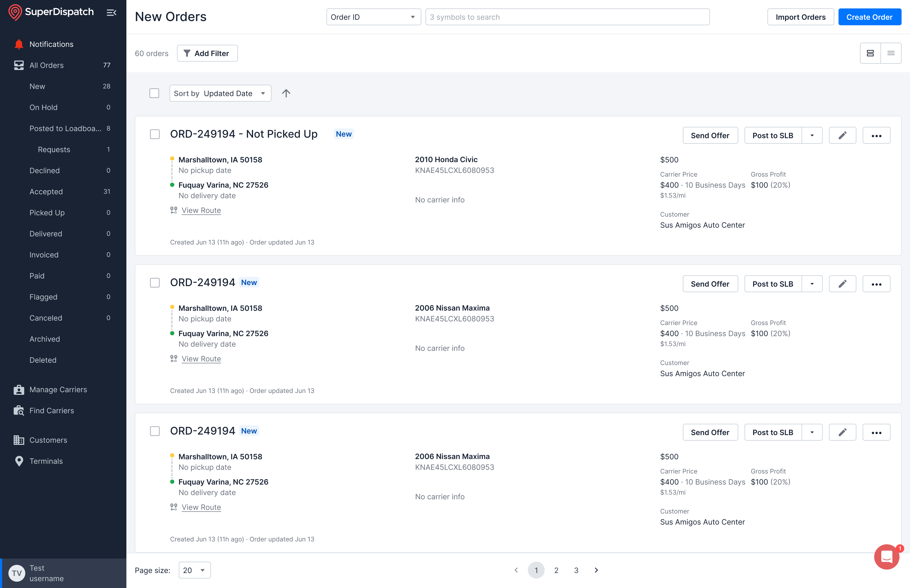910x588 pixels.
Task: Edit the second ORD-249194 order
Action: 842,284
